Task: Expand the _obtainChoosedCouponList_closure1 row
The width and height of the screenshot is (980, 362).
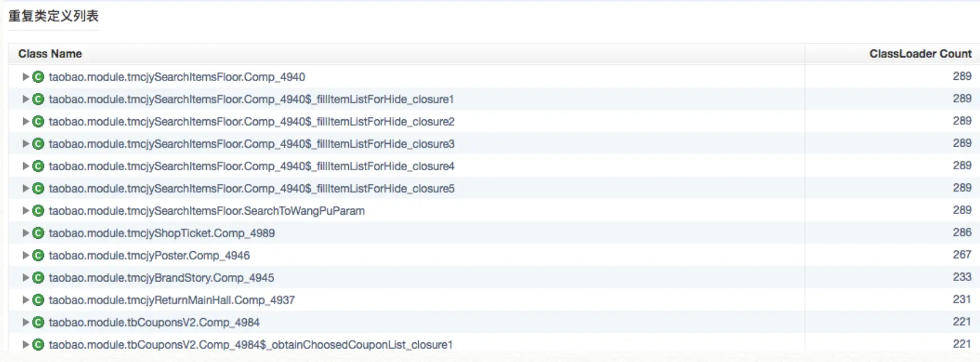Action: [x=25, y=345]
